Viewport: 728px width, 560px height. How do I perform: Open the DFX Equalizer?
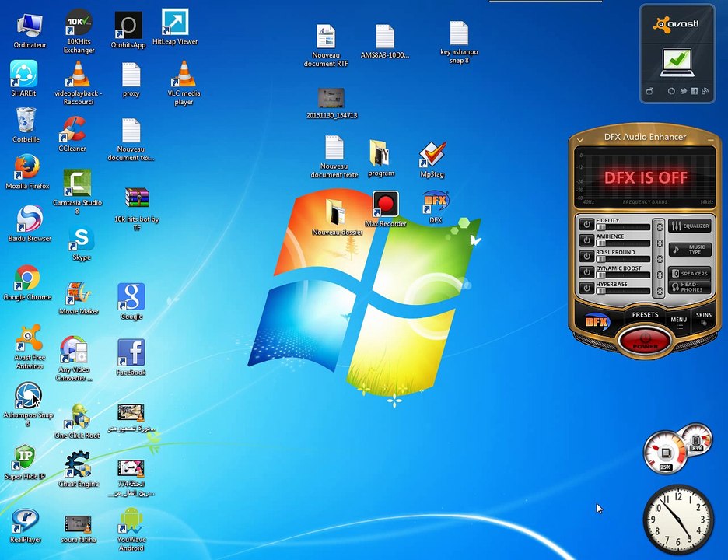690,226
